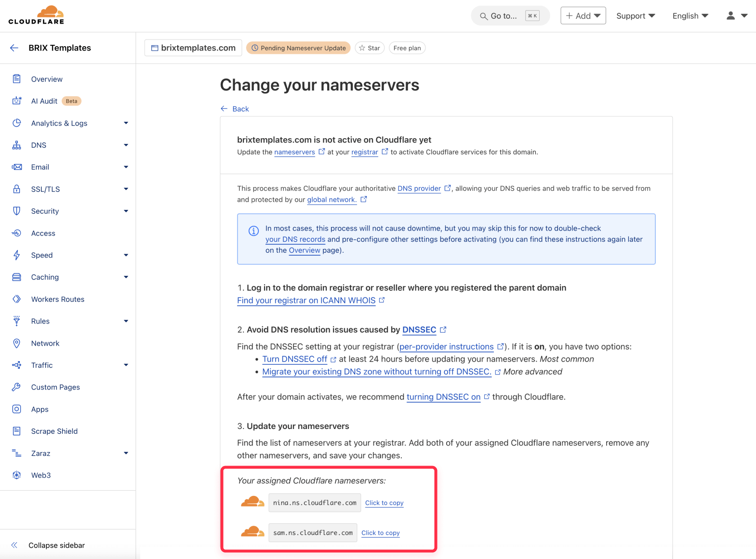Click external link icon next to DNSSEC heading
Viewport: 756px width, 559px height.
[x=443, y=330]
